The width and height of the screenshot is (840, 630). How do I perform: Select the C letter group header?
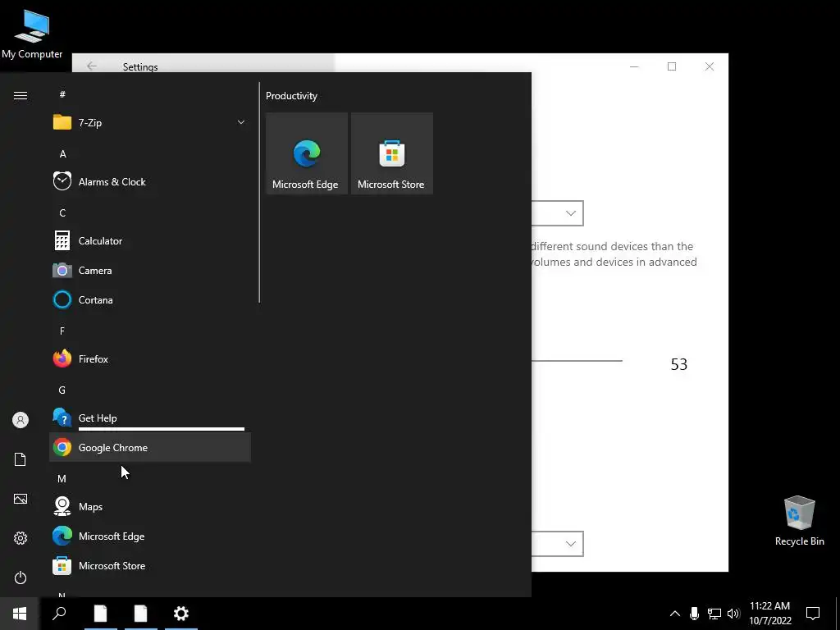click(x=62, y=212)
